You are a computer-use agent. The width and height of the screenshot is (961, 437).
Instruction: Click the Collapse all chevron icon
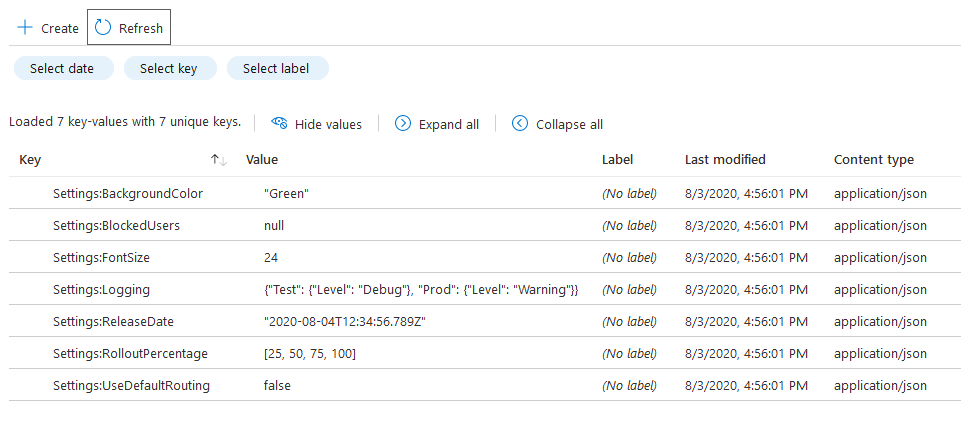click(520, 124)
